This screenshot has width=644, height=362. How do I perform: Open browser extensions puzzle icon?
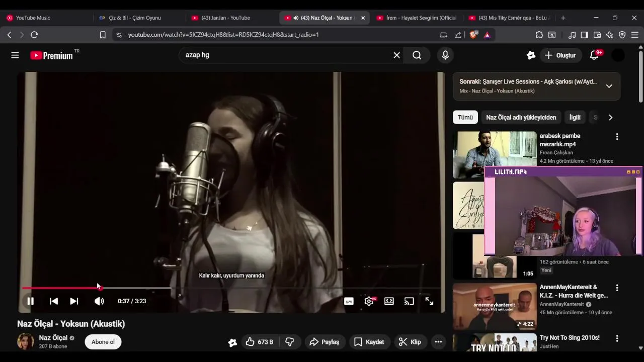[539, 35]
